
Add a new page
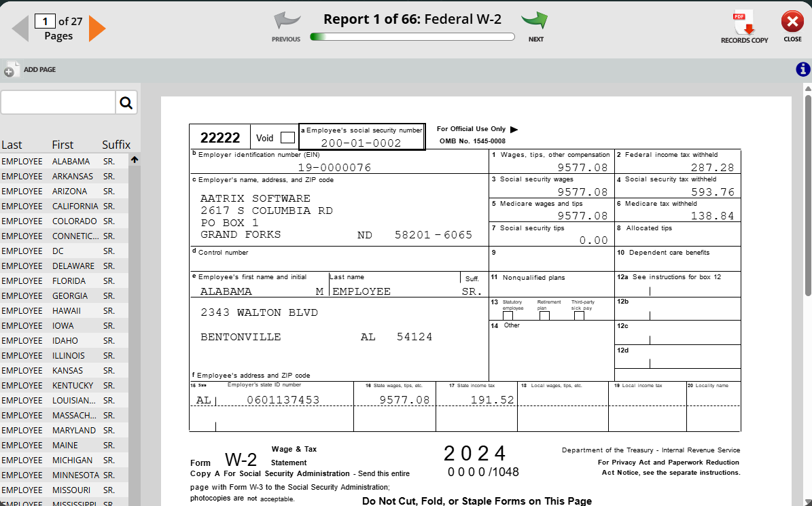click(29, 69)
